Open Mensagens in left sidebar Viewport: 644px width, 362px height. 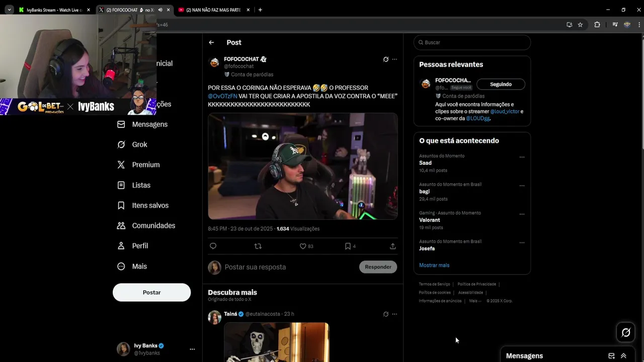coord(142,124)
